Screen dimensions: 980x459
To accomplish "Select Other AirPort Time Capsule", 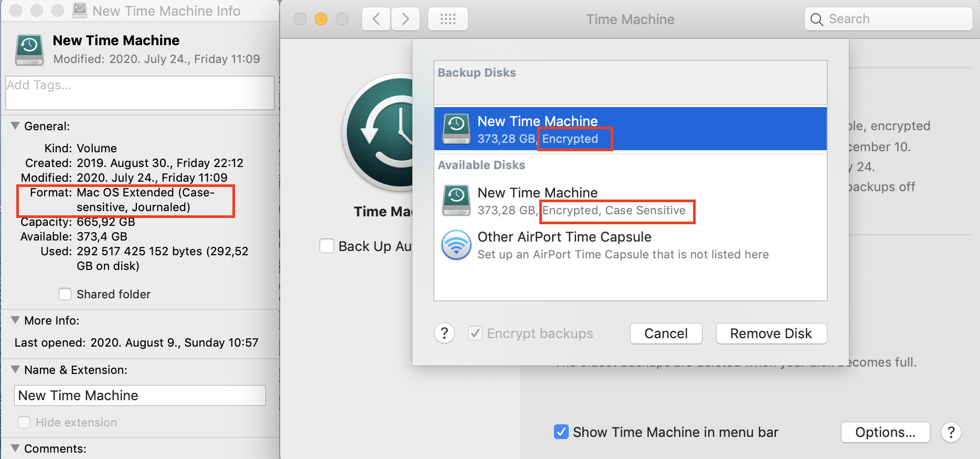I will tap(631, 245).
